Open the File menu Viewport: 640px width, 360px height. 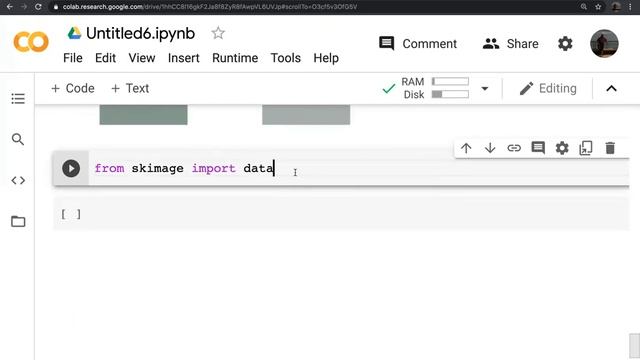(73, 58)
